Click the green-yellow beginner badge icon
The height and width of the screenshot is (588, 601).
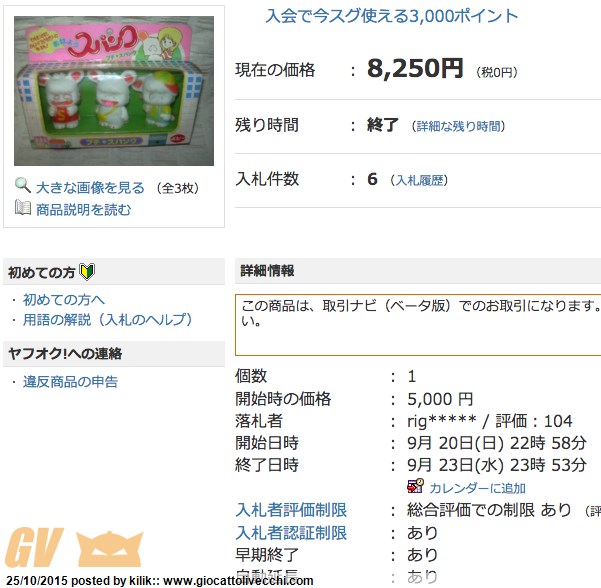(x=87, y=272)
